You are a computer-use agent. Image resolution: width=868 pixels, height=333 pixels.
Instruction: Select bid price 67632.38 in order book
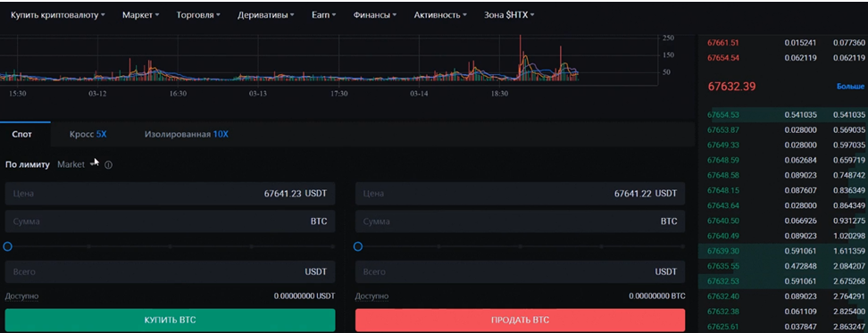tap(723, 312)
